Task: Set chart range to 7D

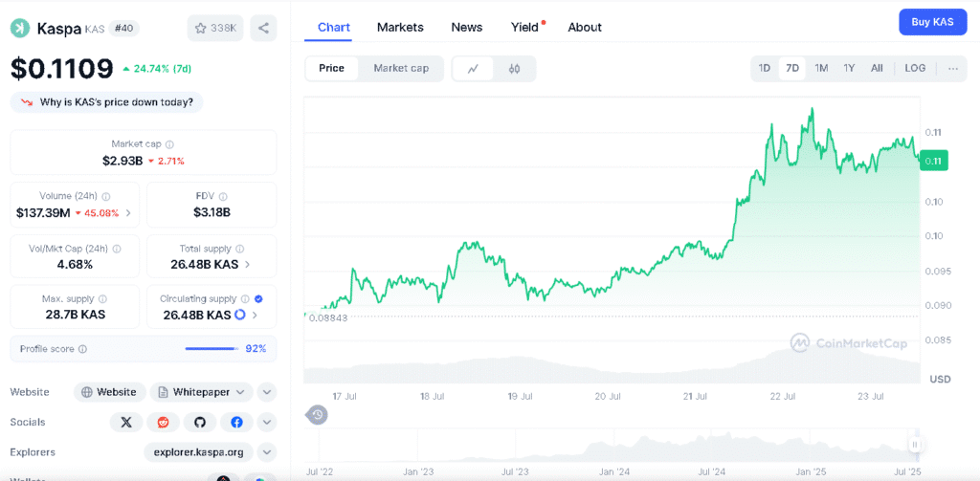Action: coord(792,68)
